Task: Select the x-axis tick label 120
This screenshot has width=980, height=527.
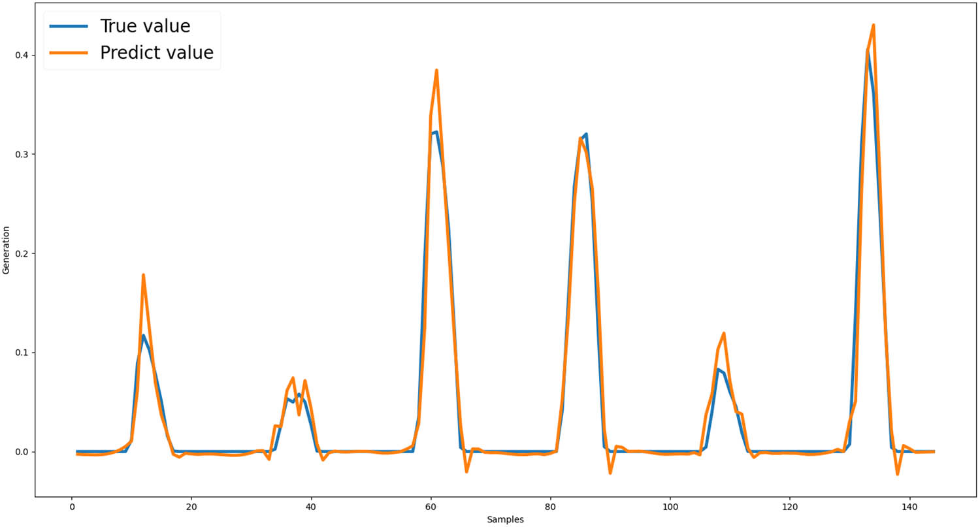Action: coord(789,506)
